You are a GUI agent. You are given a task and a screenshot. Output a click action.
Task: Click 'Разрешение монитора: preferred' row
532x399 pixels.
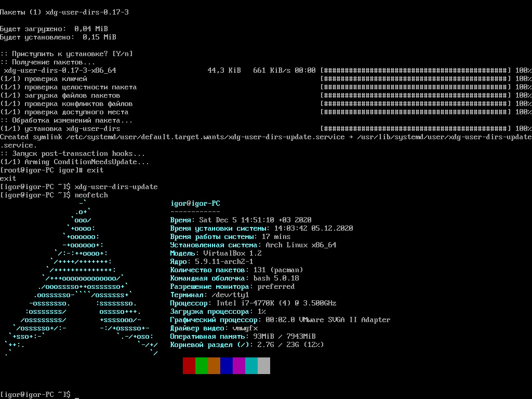tap(233, 286)
